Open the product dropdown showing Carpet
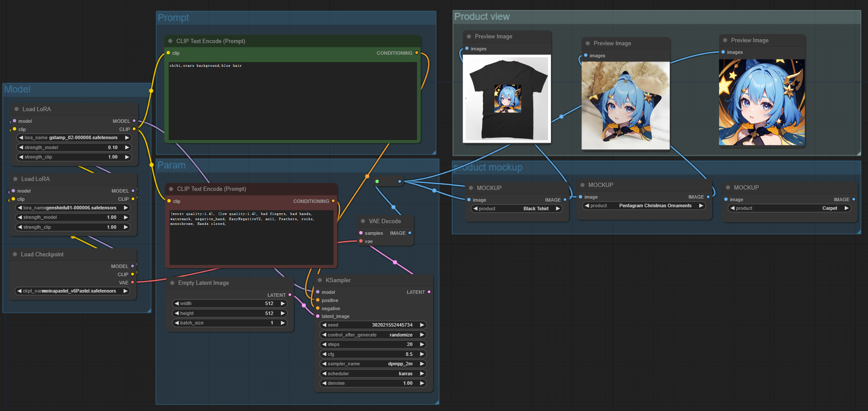 pos(790,208)
